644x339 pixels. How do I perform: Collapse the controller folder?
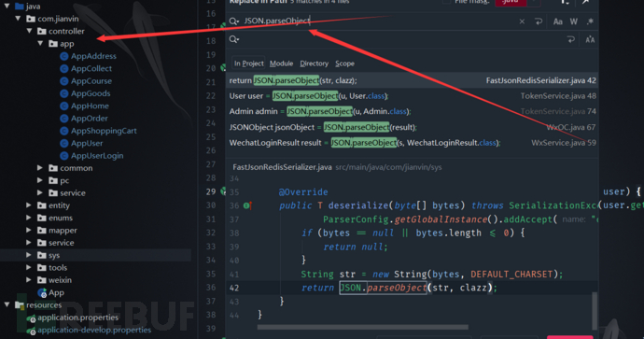(30, 31)
